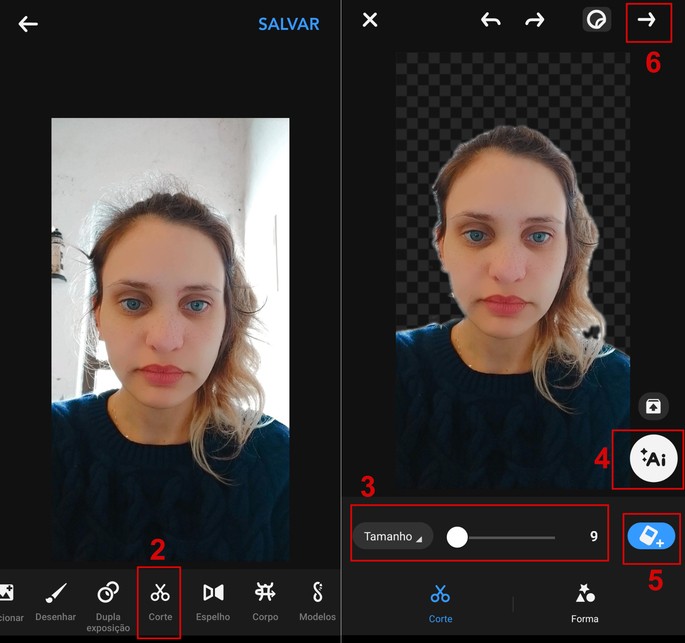The height and width of the screenshot is (643, 685).
Task: Toggle the preview mask overlay icon
Action: [x=597, y=21]
